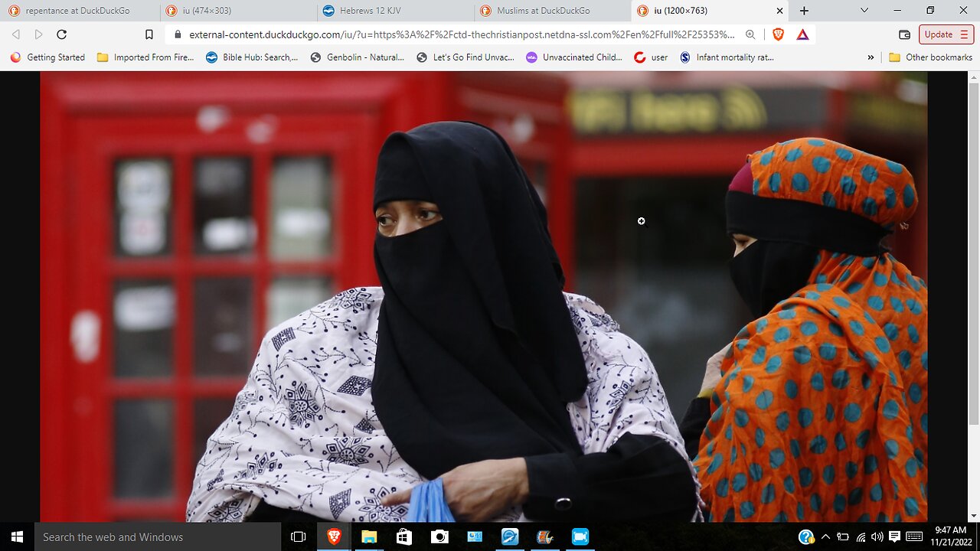Open the volume speaker tray icon
The width and height of the screenshot is (980, 551).
tap(877, 536)
